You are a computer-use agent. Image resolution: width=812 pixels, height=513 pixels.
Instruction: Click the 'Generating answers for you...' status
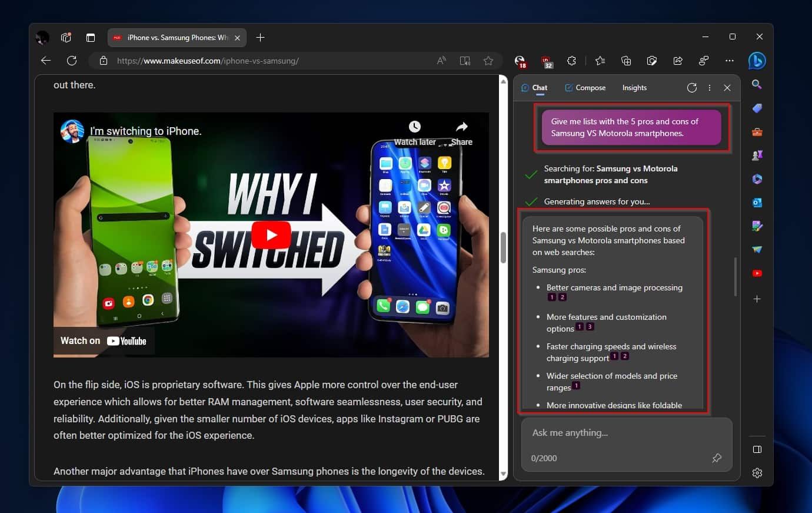point(597,201)
